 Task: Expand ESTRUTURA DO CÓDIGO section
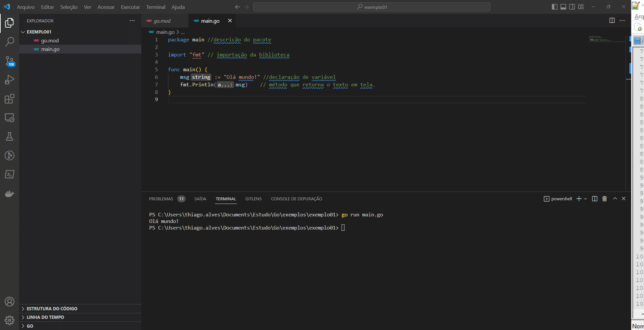[x=80, y=309]
